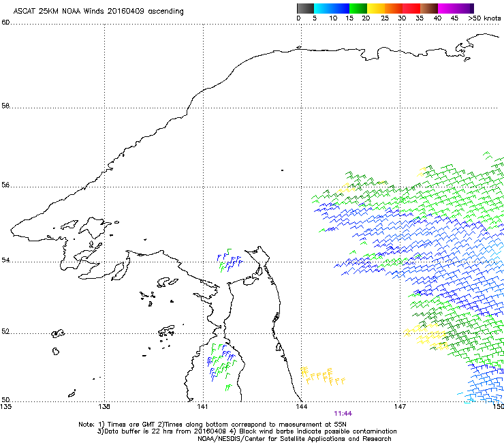
Task: Click the longitude label 135
Action: point(6,407)
